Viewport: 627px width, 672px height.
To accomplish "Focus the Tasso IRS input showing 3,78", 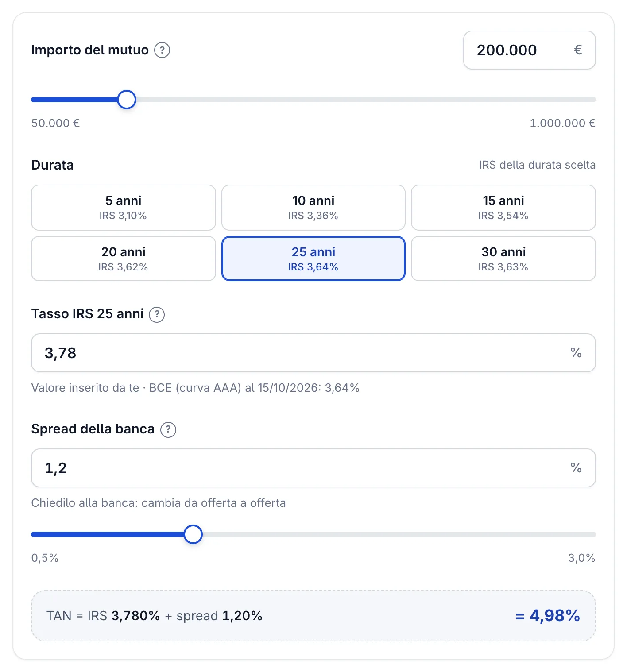I will tap(313, 353).
